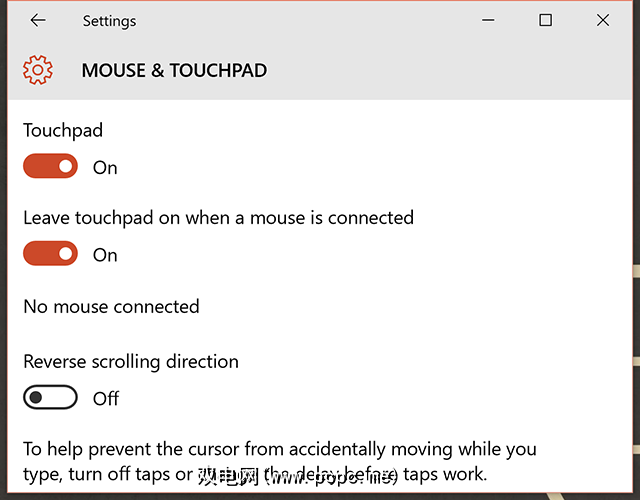This screenshot has width=640, height=500.
Task: Minimize the Settings window
Action: tap(488, 20)
